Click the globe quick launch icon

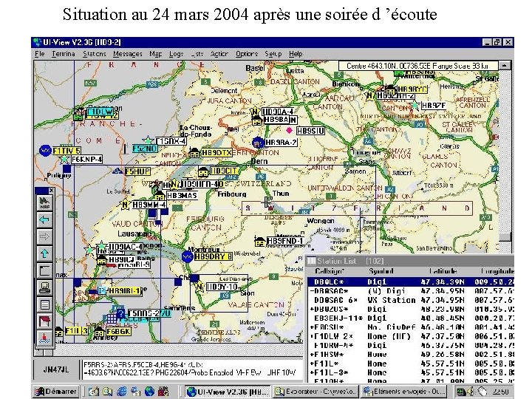[x=149, y=391]
